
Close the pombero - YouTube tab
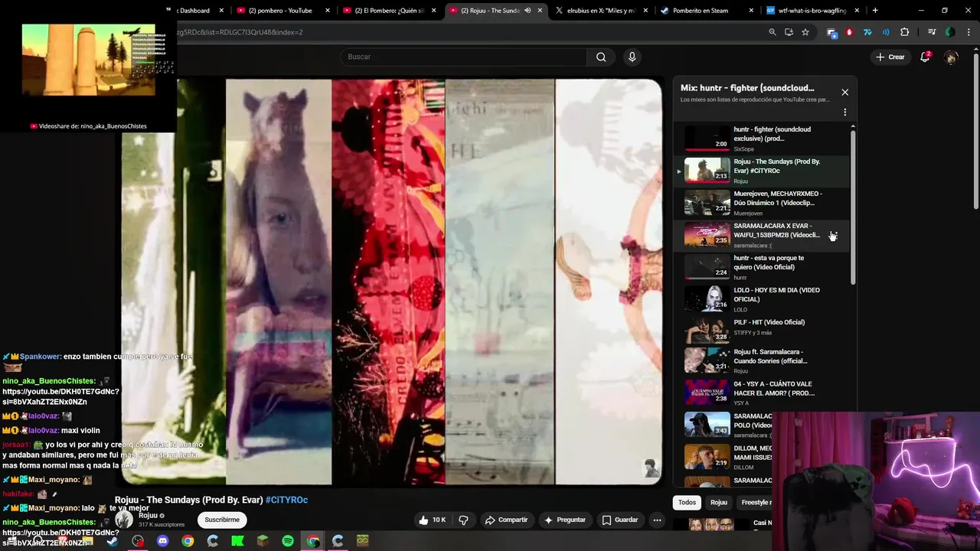coord(328,11)
